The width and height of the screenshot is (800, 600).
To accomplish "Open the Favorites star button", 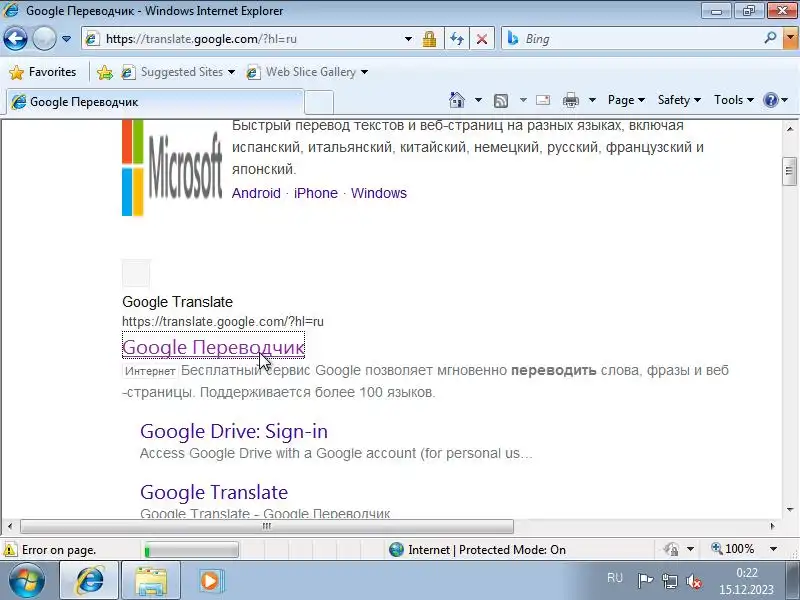I will pos(43,72).
